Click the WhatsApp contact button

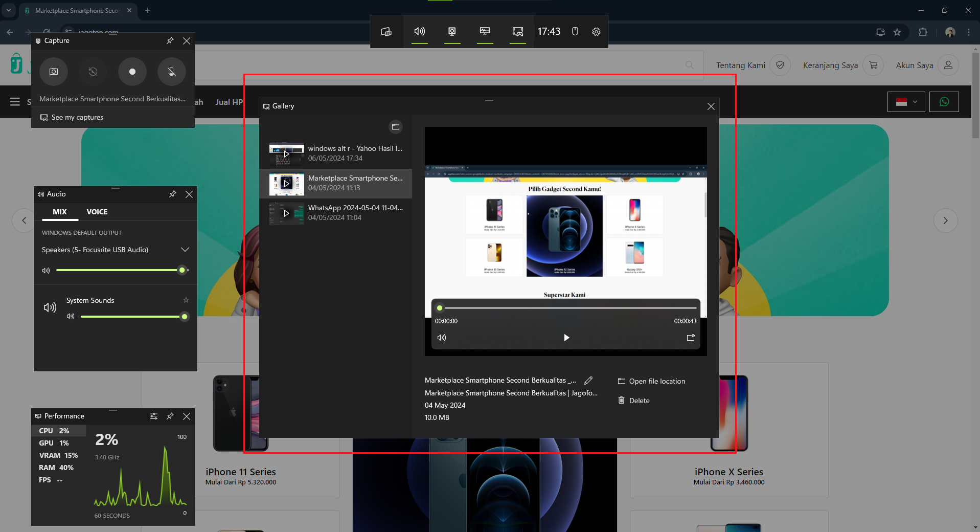coord(944,102)
